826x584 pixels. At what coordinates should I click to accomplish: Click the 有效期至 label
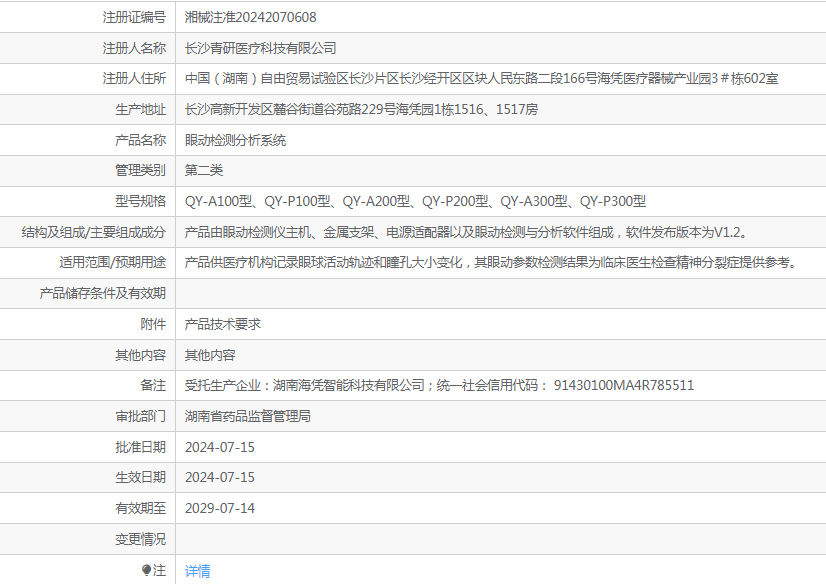tap(141, 508)
